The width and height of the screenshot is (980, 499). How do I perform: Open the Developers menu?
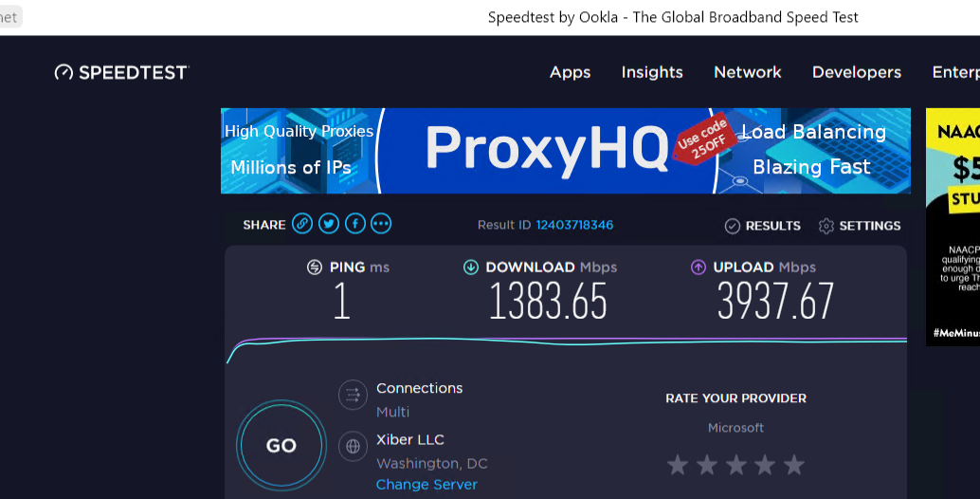click(857, 72)
